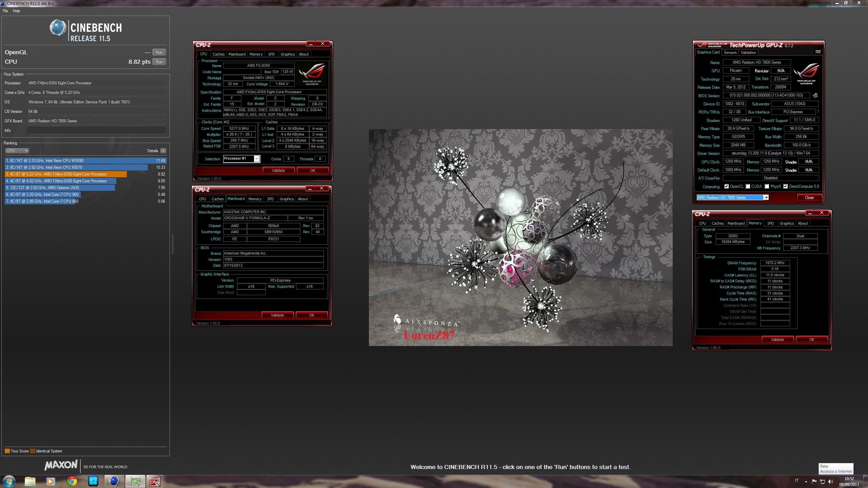The height and width of the screenshot is (488, 868).
Task: Run the OpenGL benchmark
Action: [159, 53]
